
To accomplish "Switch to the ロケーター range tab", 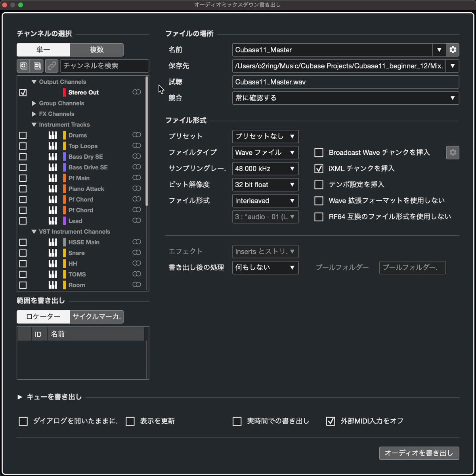I will click(44, 317).
